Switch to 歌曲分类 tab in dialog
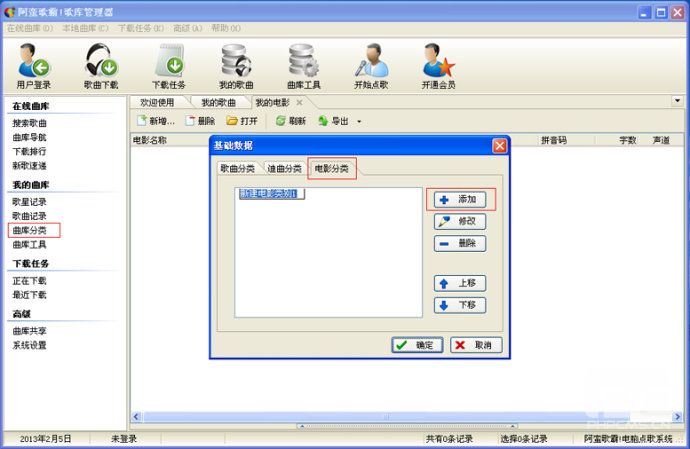Image resolution: width=690 pixels, height=449 pixels. [238, 169]
